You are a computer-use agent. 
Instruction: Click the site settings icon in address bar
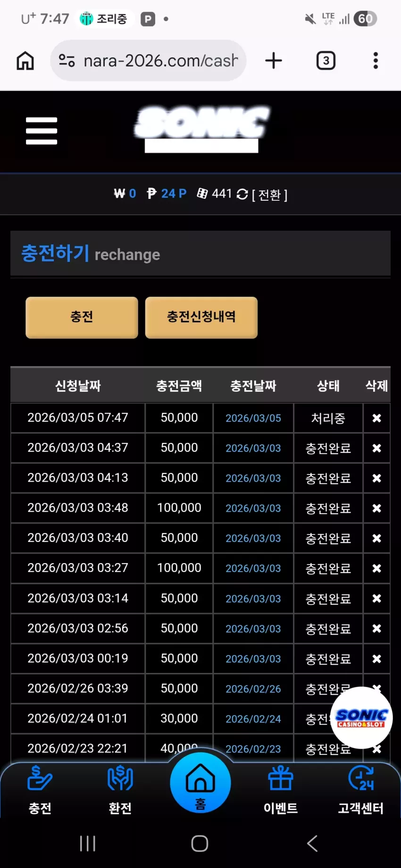[67, 61]
